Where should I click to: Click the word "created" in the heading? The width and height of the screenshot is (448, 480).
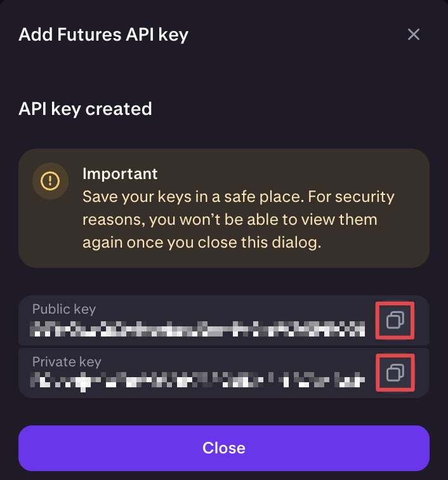(119, 109)
